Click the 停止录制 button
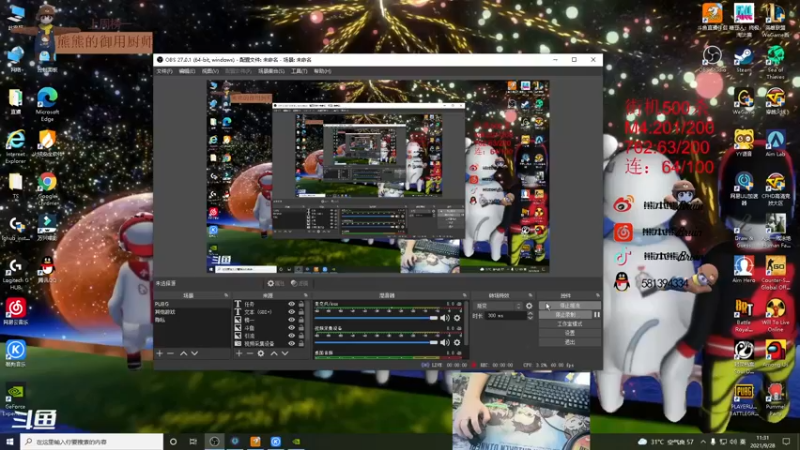This screenshot has height=450, width=800. click(x=565, y=315)
